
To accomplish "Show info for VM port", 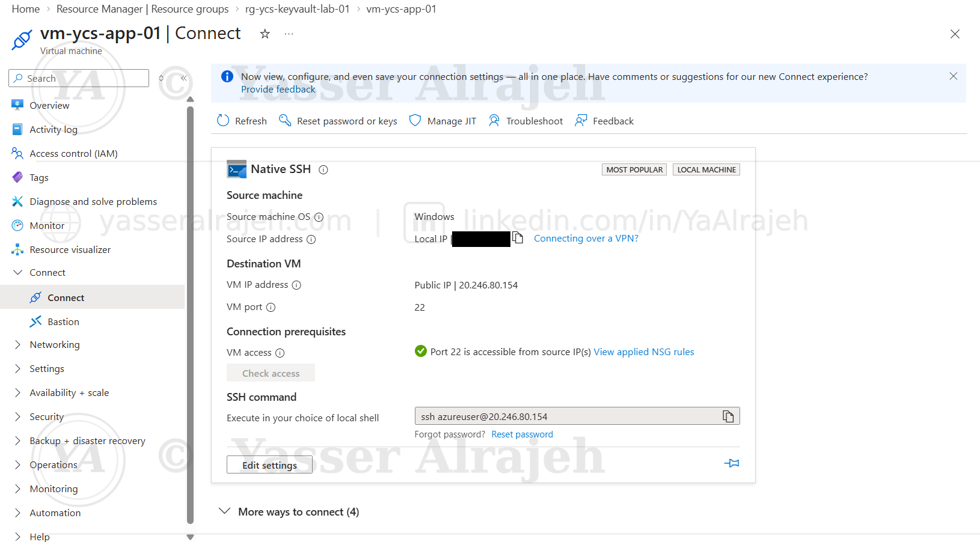I will click(x=271, y=308).
